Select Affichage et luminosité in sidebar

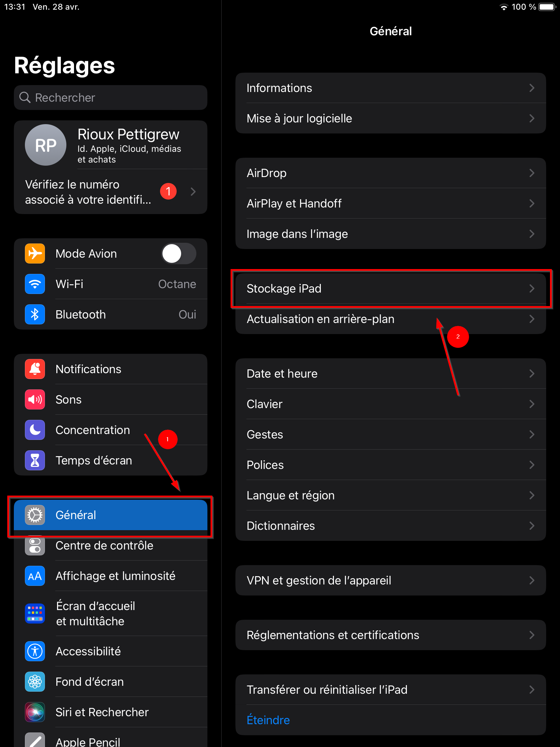[111, 576]
